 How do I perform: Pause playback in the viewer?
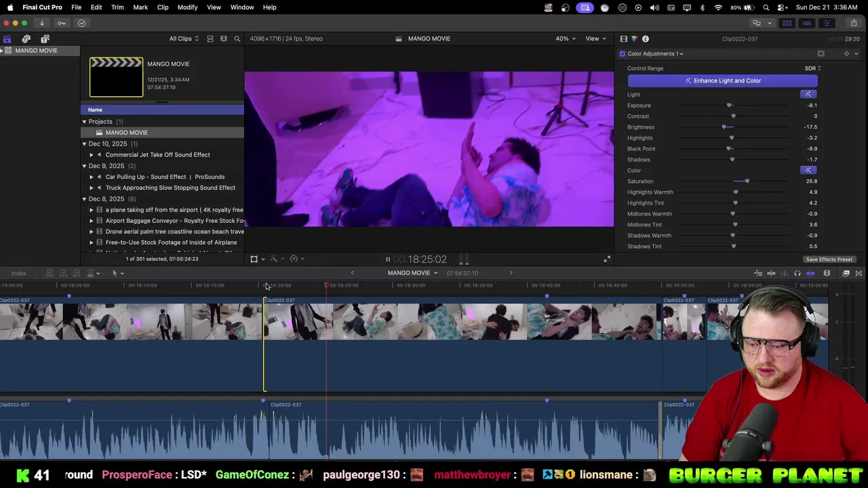click(388, 259)
